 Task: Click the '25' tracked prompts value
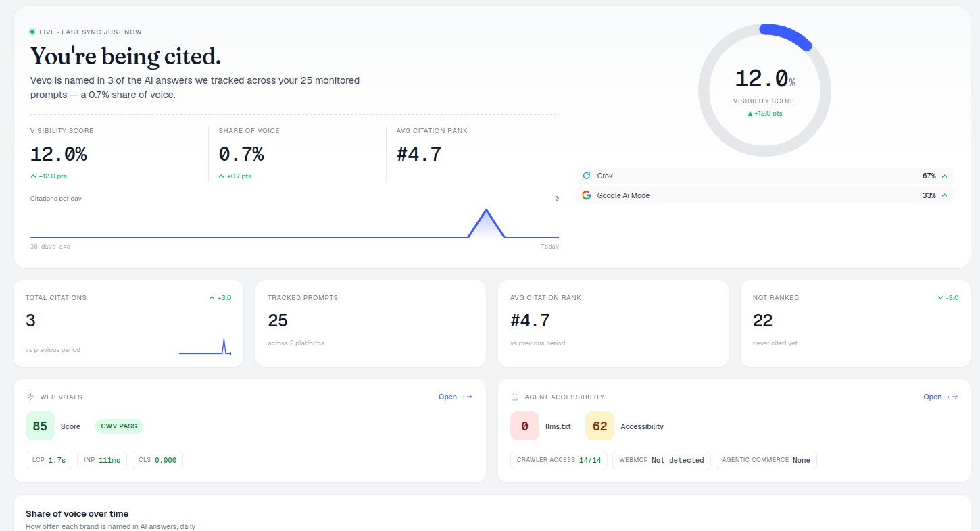(278, 320)
